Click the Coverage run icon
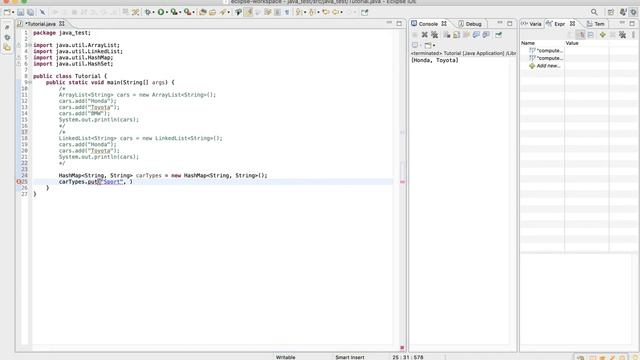 point(174,12)
